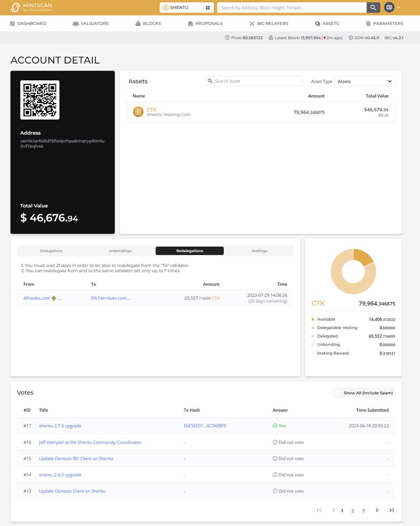Click the search magnifier button in header

coord(373,7)
